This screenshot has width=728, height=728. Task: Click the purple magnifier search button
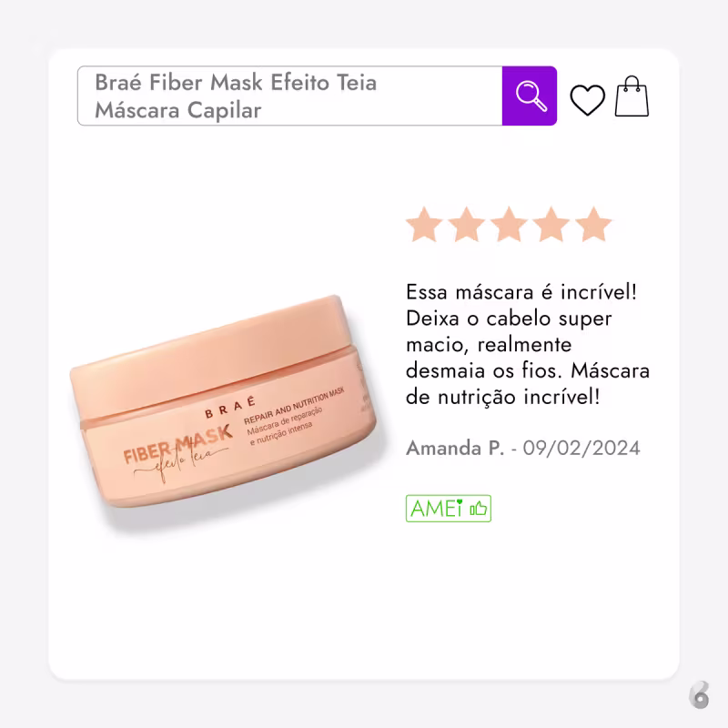[530, 96]
